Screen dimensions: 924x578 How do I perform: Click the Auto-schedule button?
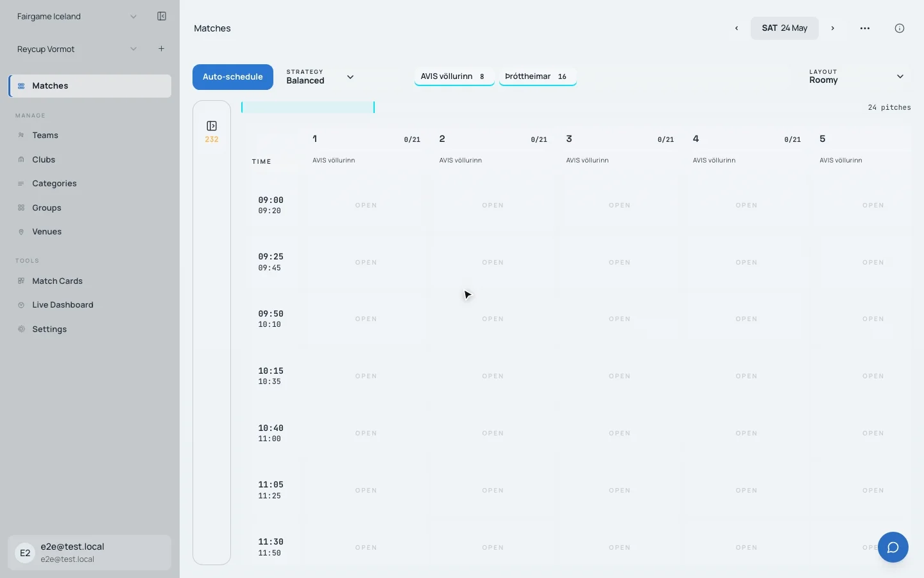click(233, 77)
